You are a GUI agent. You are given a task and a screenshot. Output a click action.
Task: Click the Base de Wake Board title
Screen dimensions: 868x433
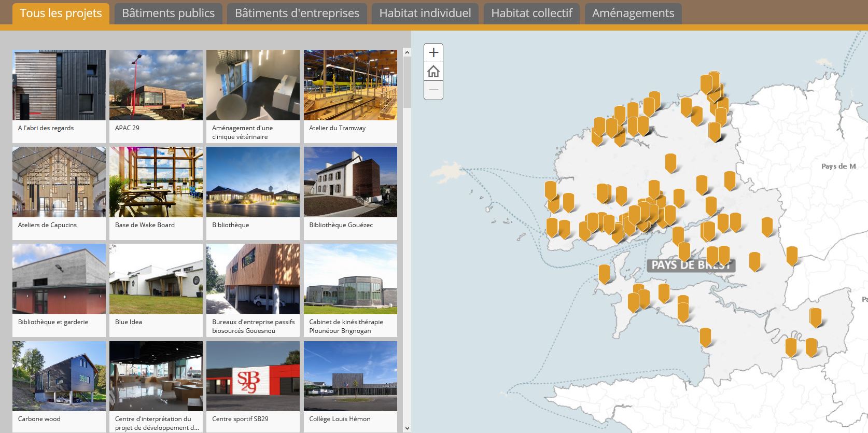coord(145,225)
